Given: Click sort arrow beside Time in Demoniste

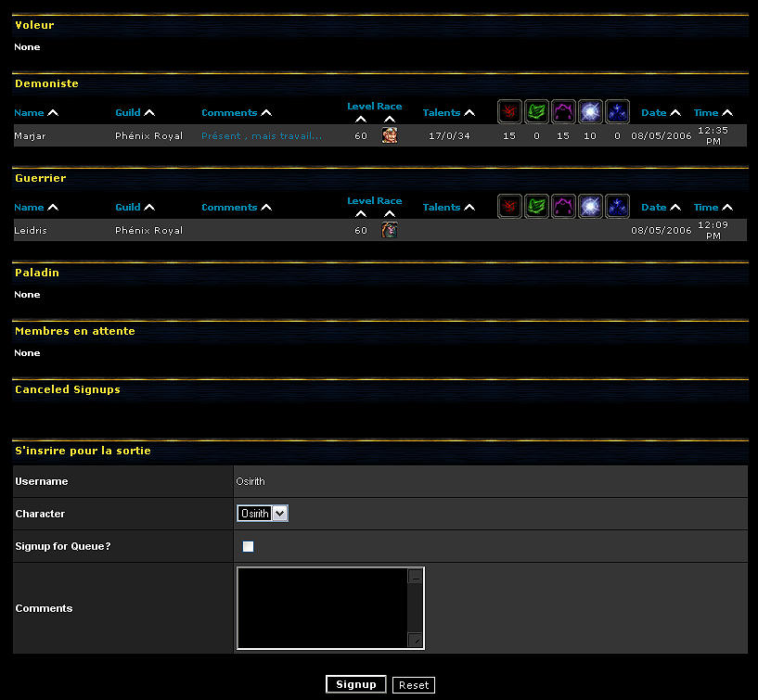Looking at the screenshot, I should click(x=727, y=113).
